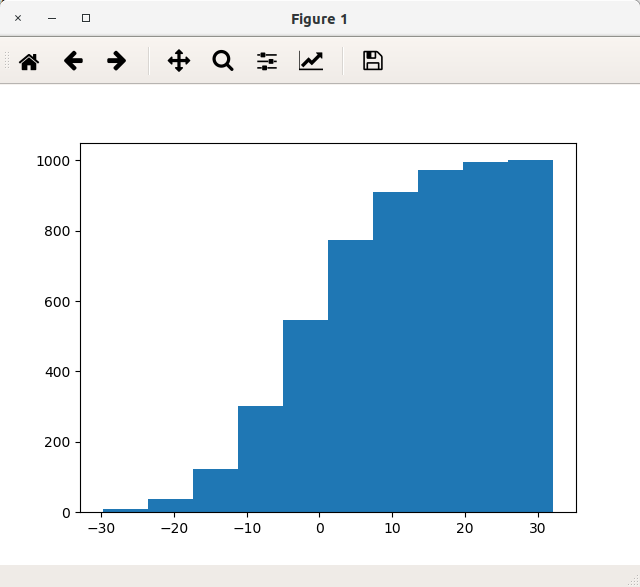The height and width of the screenshot is (587, 640).
Task: Toggle the zoom to rectangle tool
Action: tap(223, 61)
